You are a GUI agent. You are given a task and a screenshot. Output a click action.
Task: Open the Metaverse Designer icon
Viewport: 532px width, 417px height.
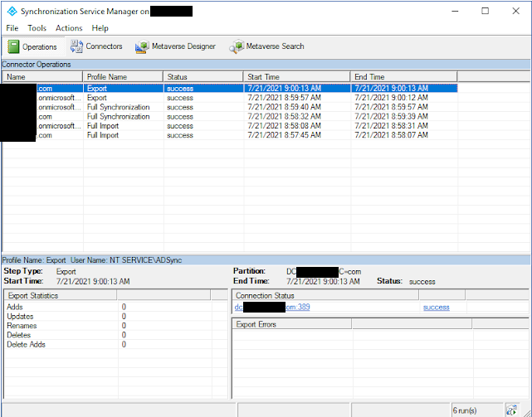point(142,46)
